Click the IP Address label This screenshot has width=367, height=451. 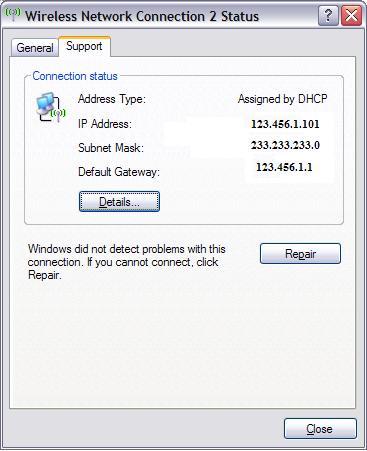[x=105, y=124]
